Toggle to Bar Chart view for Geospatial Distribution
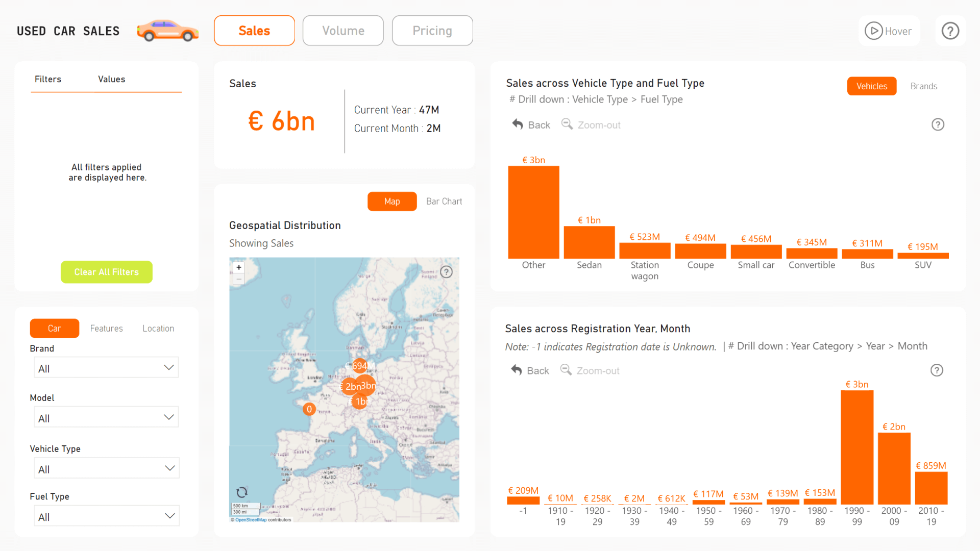The width and height of the screenshot is (980, 551). click(444, 201)
